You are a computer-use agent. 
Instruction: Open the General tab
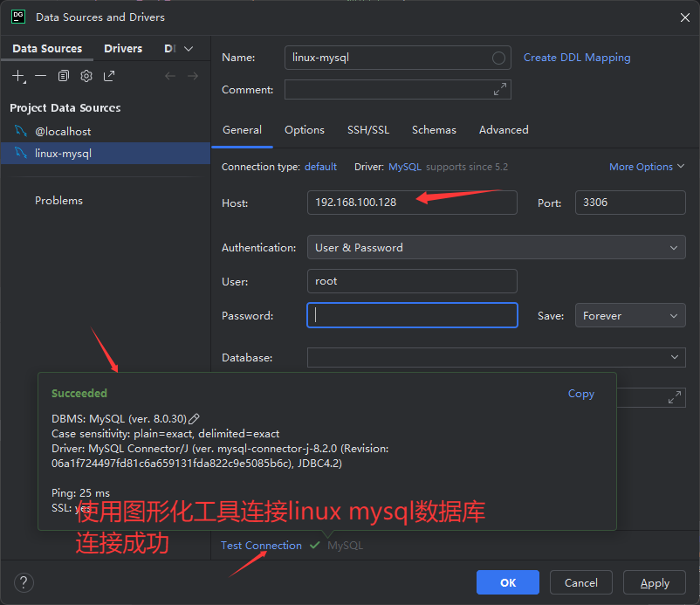click(242, 130)
